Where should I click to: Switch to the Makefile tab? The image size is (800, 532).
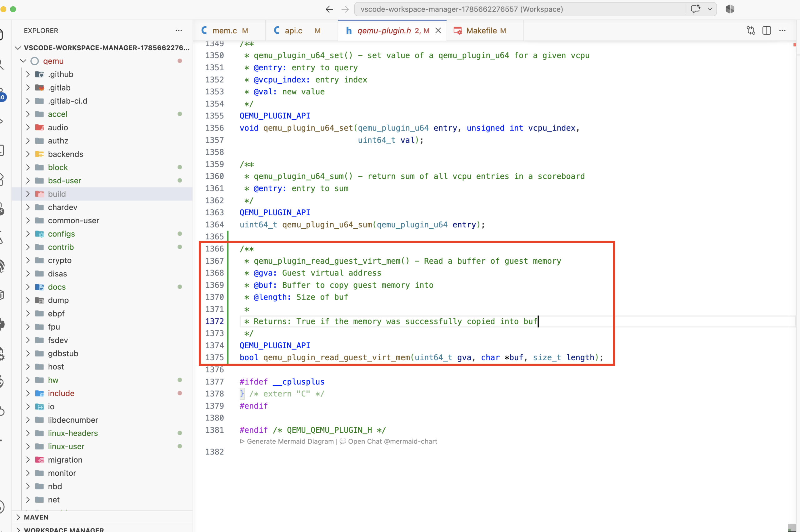[x=485, y=31]
